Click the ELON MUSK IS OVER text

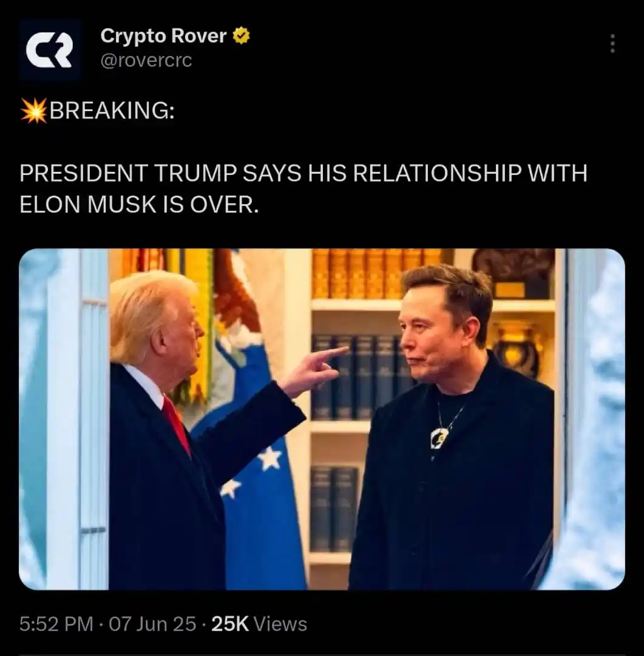[x=139, y=205]
